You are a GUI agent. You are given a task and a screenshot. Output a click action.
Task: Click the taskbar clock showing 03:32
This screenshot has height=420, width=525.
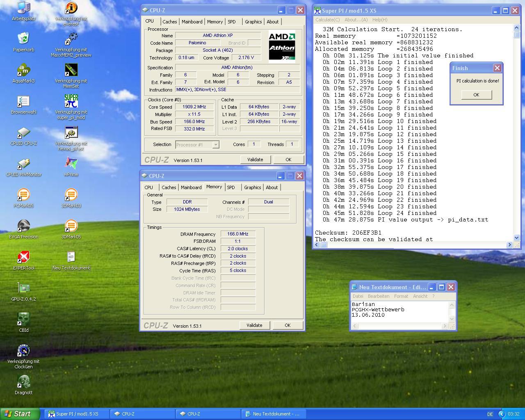pos(514,414)
